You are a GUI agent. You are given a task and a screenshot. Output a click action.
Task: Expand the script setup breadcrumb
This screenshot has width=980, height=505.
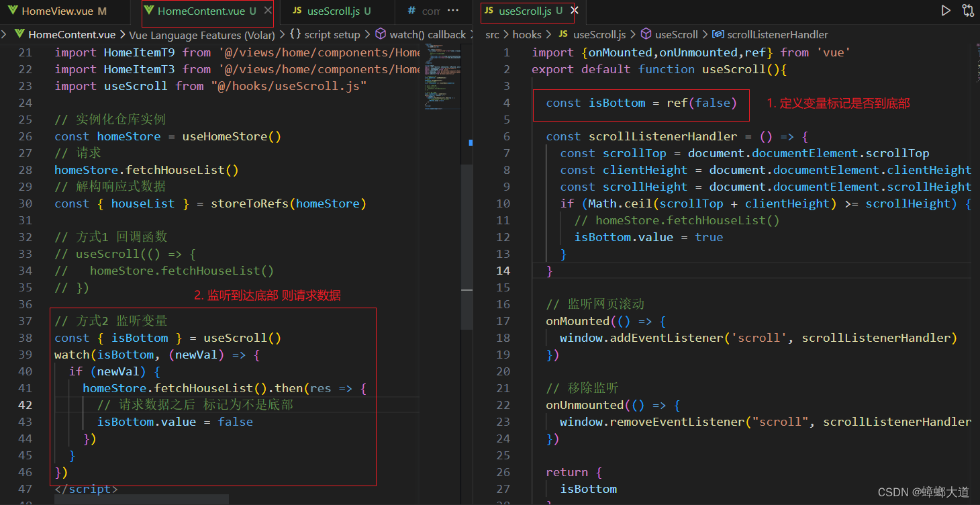332,34
